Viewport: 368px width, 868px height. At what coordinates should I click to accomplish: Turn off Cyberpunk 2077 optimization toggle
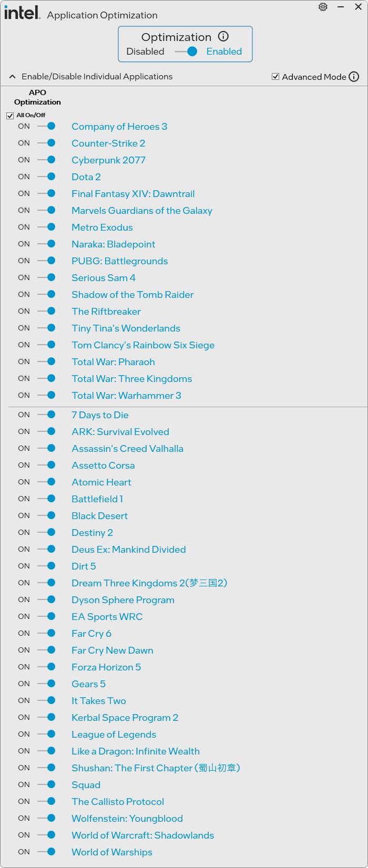47,160
